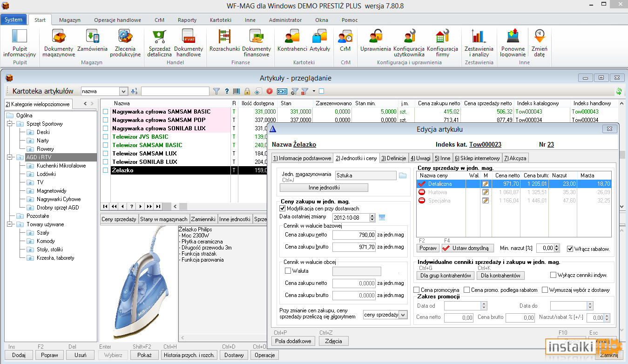The image size is (628, 364).
Task: Click the Cena zakupu netto 790,00 field
Action: [354, 235]
